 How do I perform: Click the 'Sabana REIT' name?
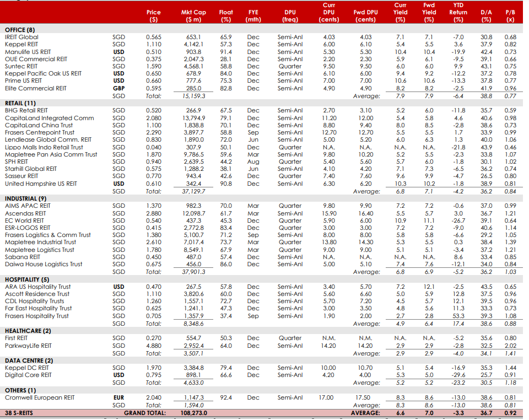22,257
